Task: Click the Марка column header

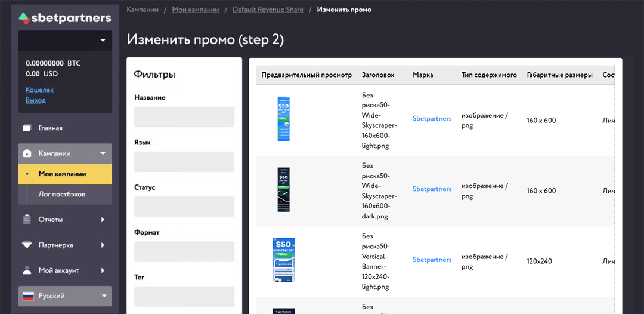Action: click(423, 75)
